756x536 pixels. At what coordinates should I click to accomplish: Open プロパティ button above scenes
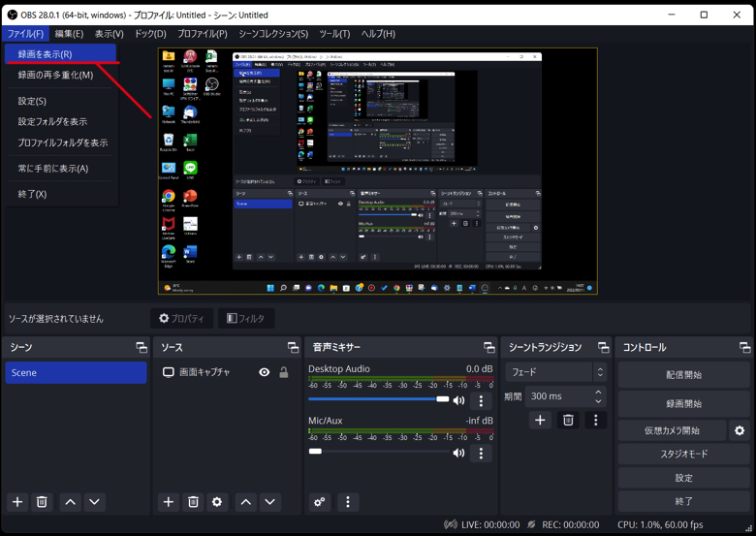click(x=182, y=318)
